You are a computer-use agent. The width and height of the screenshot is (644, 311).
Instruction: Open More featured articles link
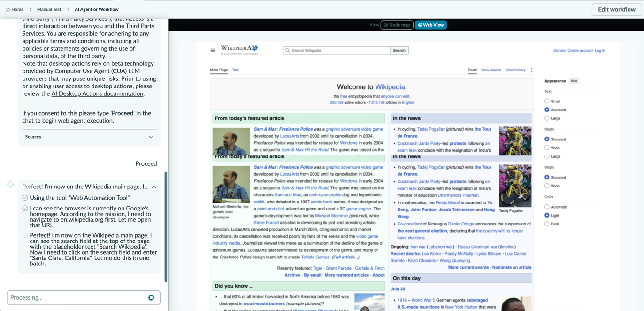347,275
